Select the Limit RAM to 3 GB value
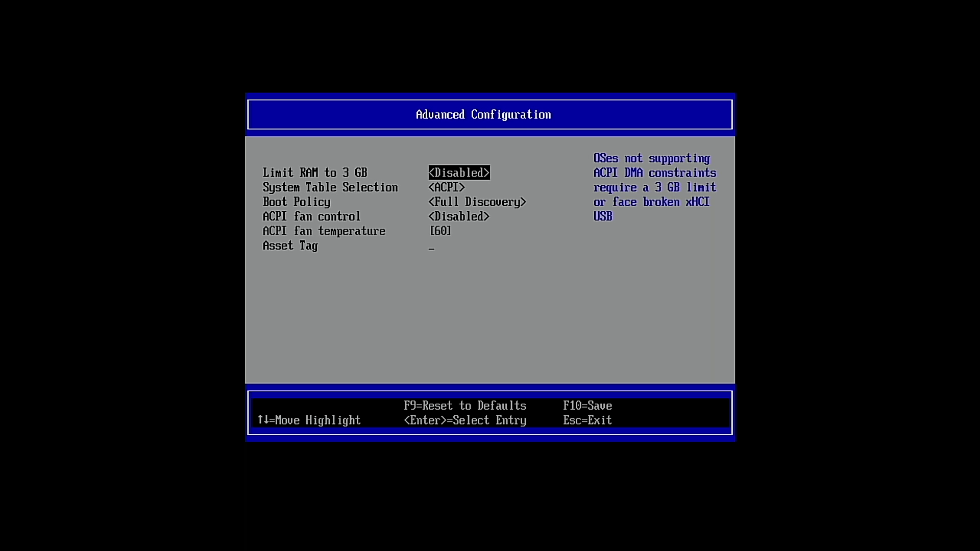The image size is (980, 551). (459, 173)
